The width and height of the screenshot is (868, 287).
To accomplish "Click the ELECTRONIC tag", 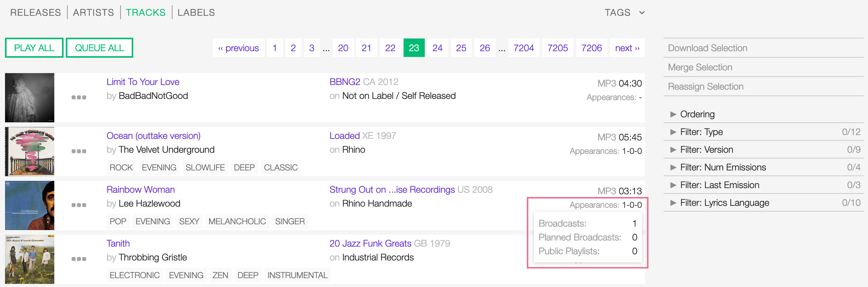I will pos(135,275).
